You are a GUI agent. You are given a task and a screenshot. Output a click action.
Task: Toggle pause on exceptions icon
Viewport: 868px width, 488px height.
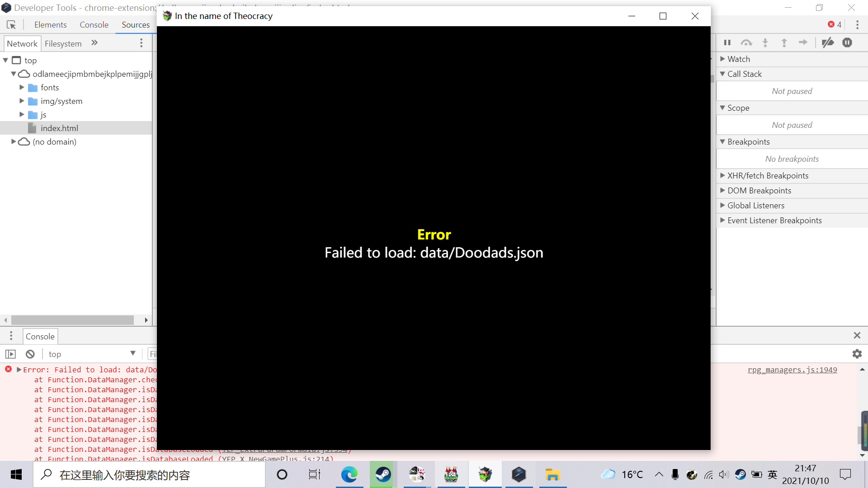coord(847,42)
